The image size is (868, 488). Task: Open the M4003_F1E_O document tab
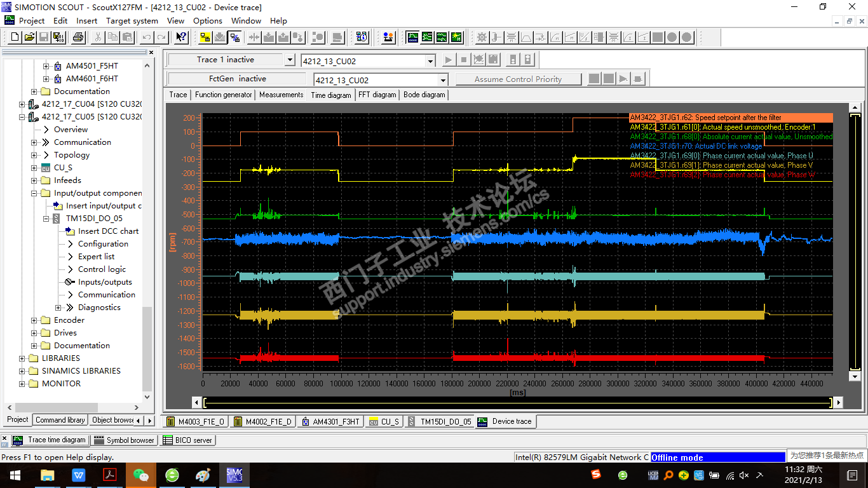(195, 421)
